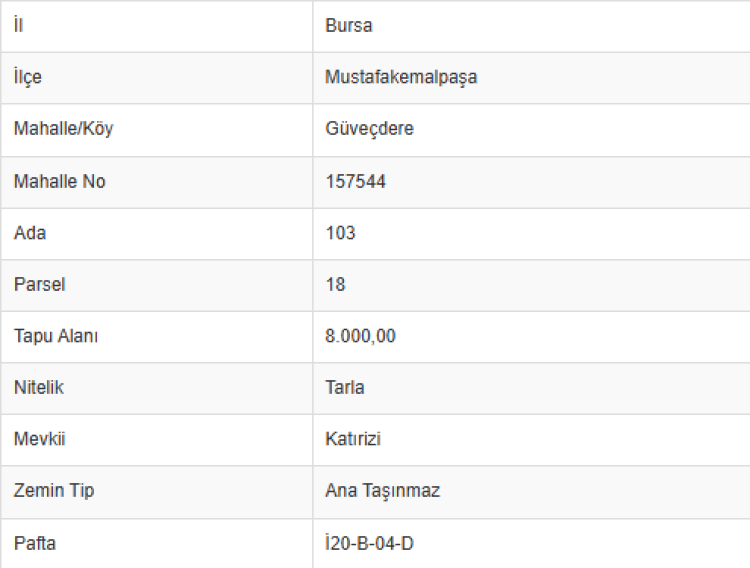750x568 pixels.
Task: Click the Nitelik row label
Action: click(39, 388)
